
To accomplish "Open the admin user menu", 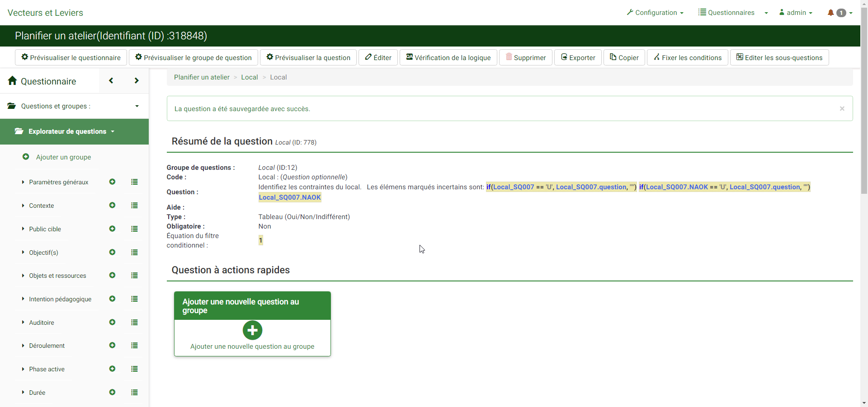I will click(x=796, y=13).
